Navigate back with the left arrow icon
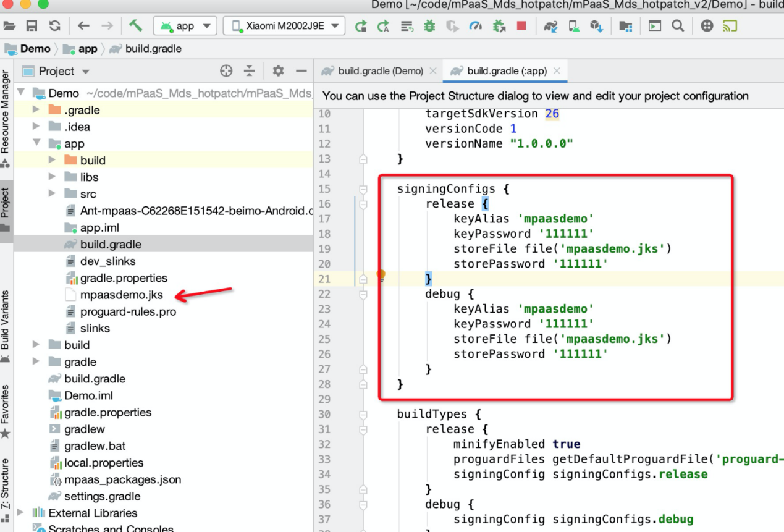Viewport: 784px width, 532px height. (83, 26)
